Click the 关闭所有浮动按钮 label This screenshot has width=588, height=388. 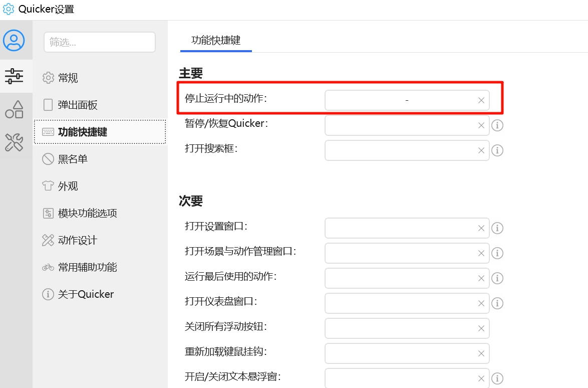coord(226,326)
